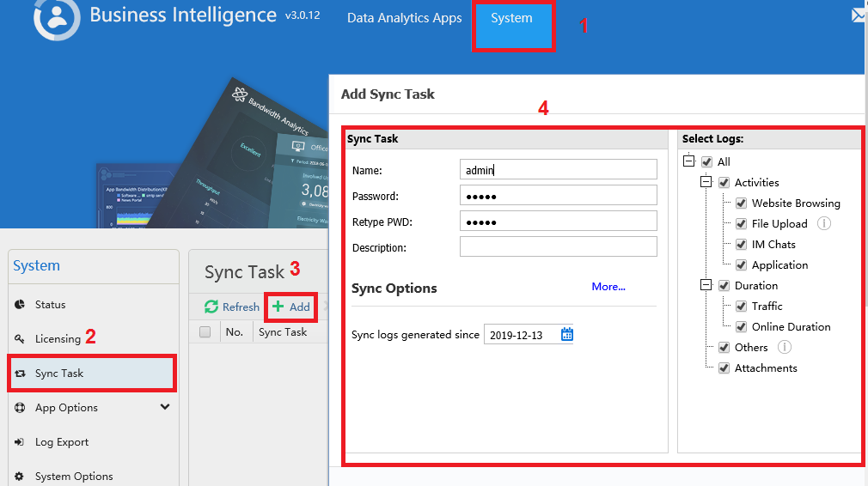Image resolution: width=868 pixels, height=486 pixels.
Task: Click the Refresh icon in Sync Task toolbar
Action: [211, 307]
